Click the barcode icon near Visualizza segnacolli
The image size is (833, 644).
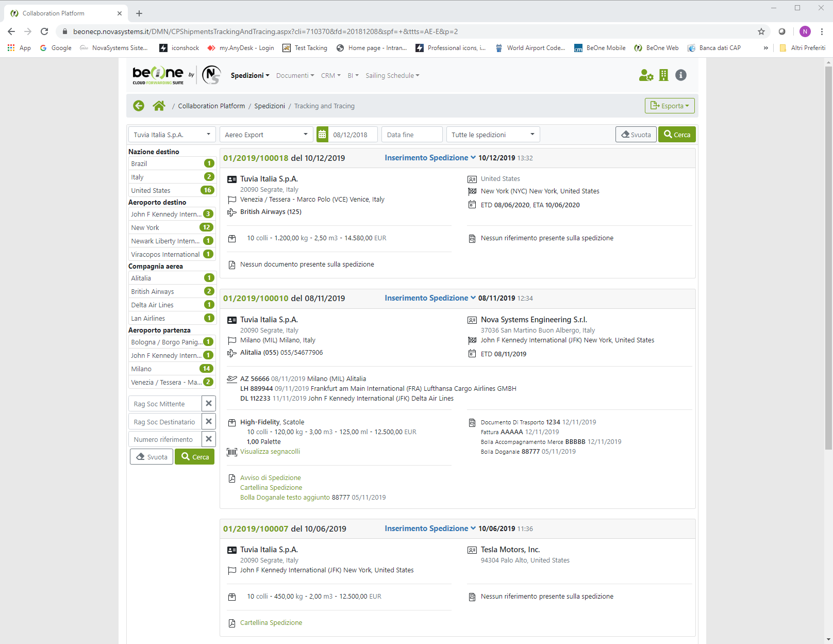232,452
